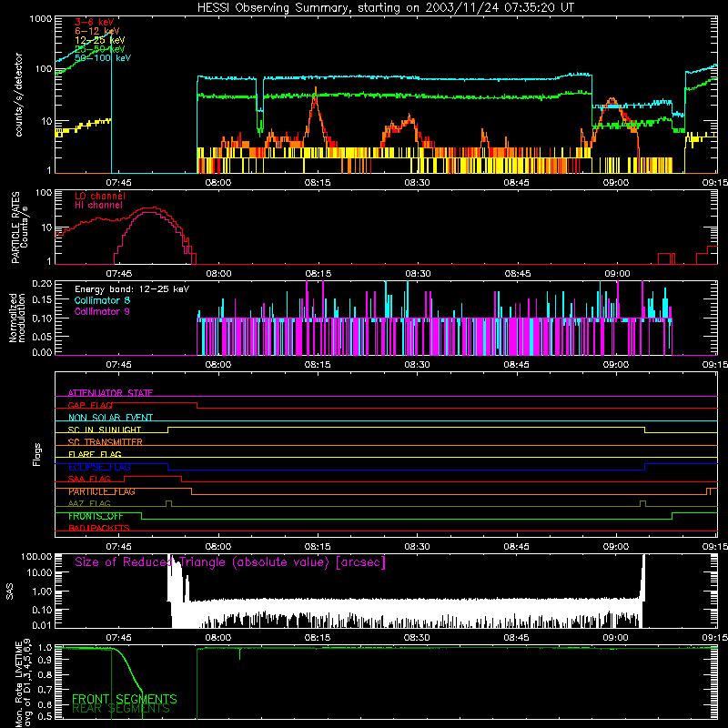Click '0.20' tick on modulation axis
This screenshot has width=728, height=728.
point(42,283)
